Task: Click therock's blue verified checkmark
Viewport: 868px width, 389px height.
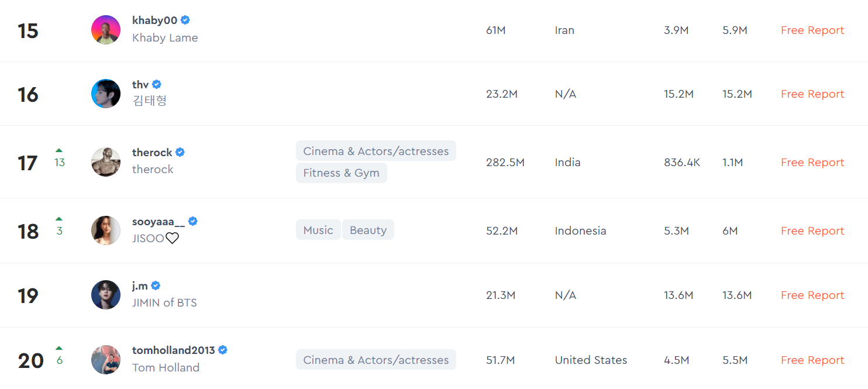Action: 180,152
